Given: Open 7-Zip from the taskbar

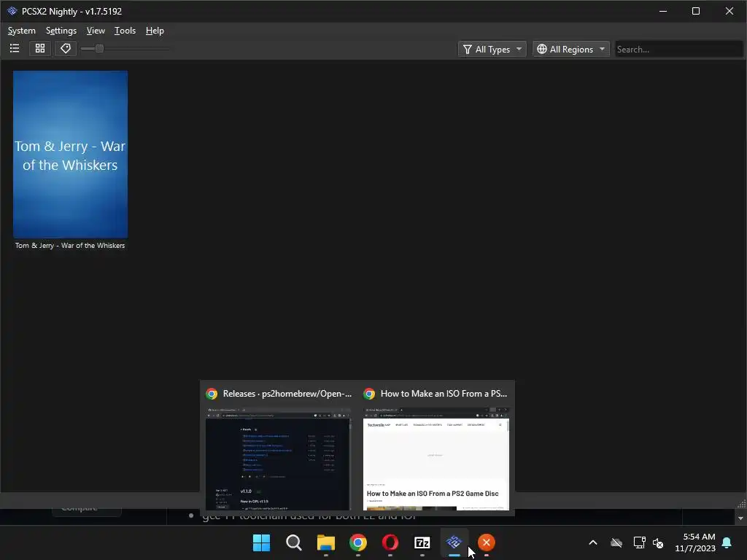Looking at the screenshot, I should click(x=422, y=542).
